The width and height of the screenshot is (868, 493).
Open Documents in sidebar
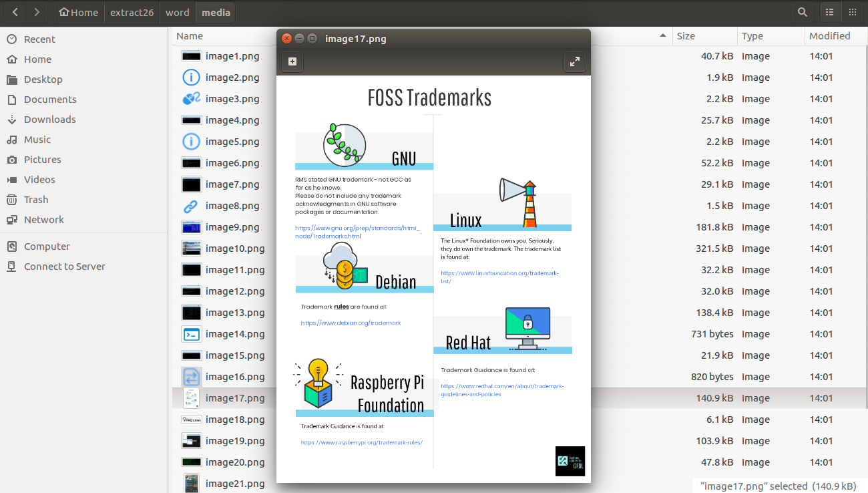pos(50,100)
